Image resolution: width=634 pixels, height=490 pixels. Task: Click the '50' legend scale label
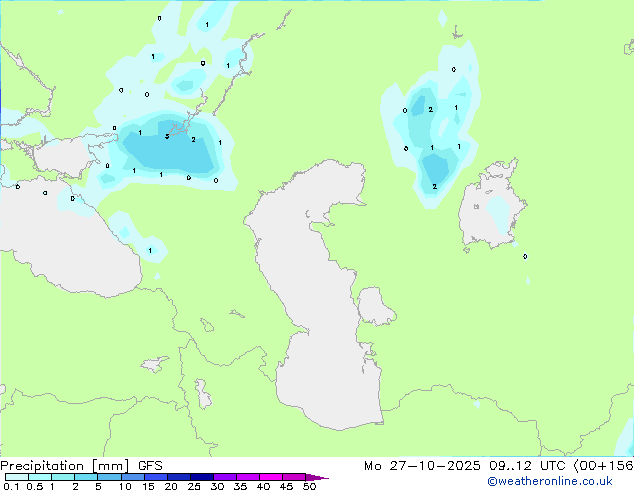click(x=309, y=486)
